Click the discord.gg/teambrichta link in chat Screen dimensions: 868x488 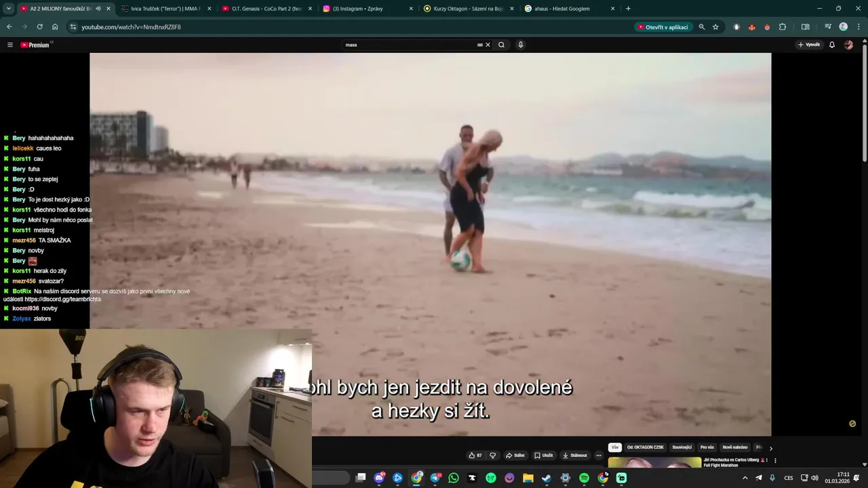[x=62, y=299]
